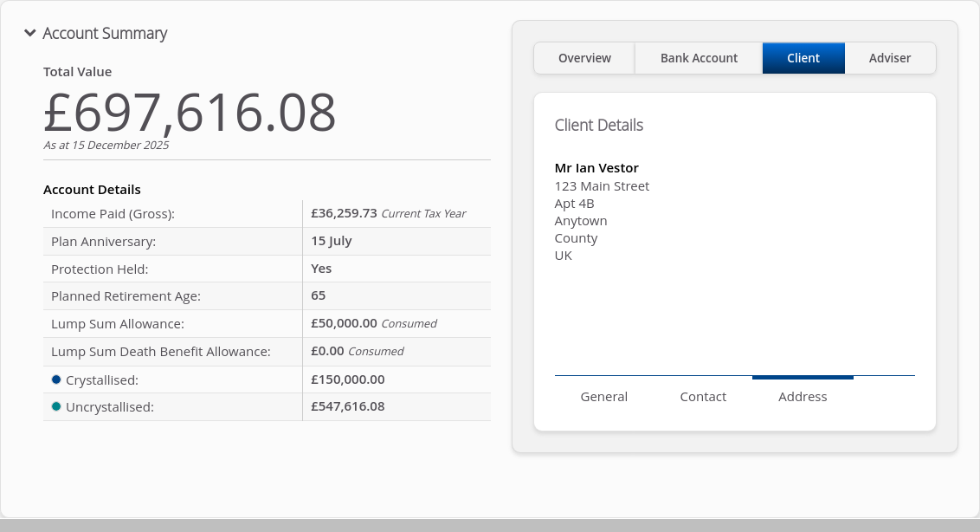Click the dark blue Crystallised colour dot
This screenshot has height=532, width=980.
tap(56, 380)
